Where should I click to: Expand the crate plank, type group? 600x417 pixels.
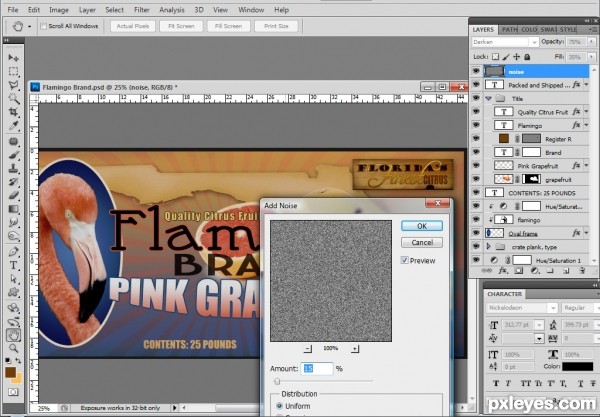[488, 247]
